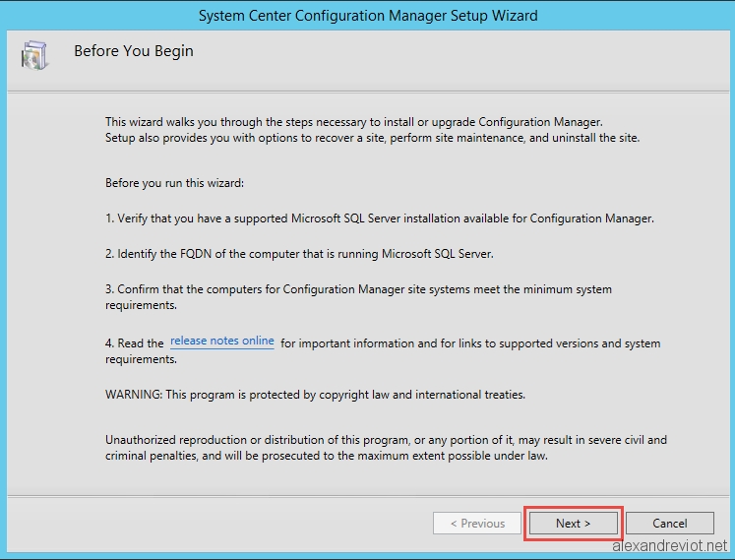The width and height of the screenshot is (735, 560).
Task: Click the setup wizard software box icon
Action: (x=34, y=55)
